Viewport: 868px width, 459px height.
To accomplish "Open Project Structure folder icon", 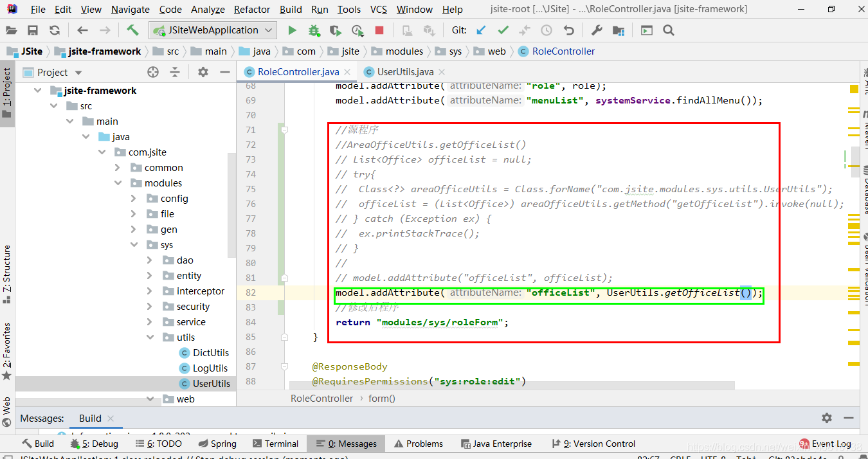I will [619, 30].
